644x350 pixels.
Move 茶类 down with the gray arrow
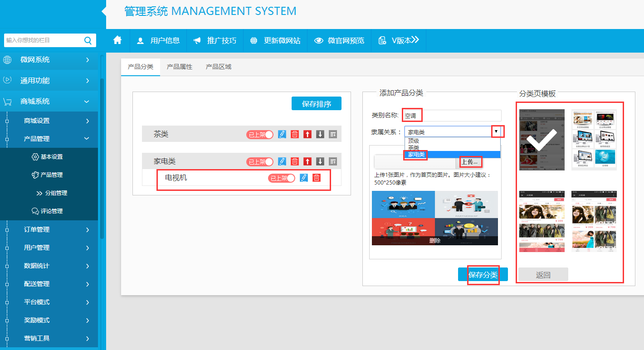click(320, 134)
